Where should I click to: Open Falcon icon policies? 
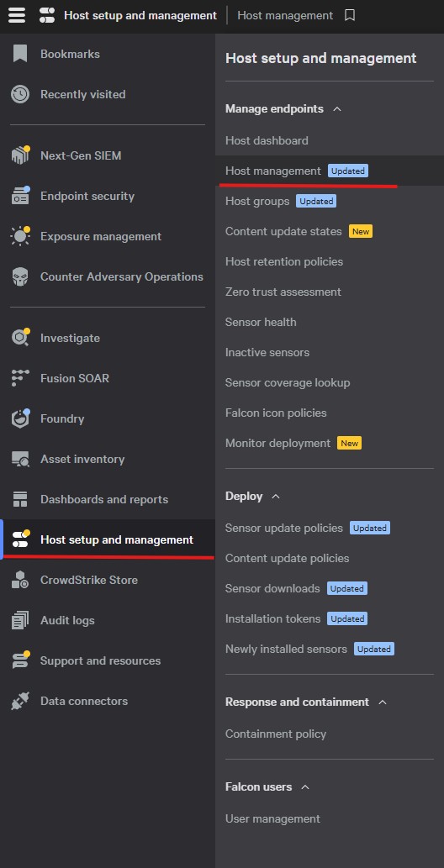click(276, 413)
